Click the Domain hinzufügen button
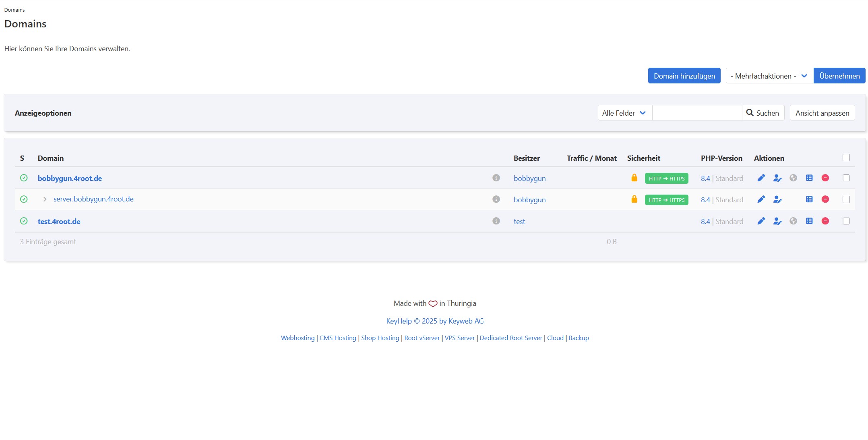 [684, 76]
